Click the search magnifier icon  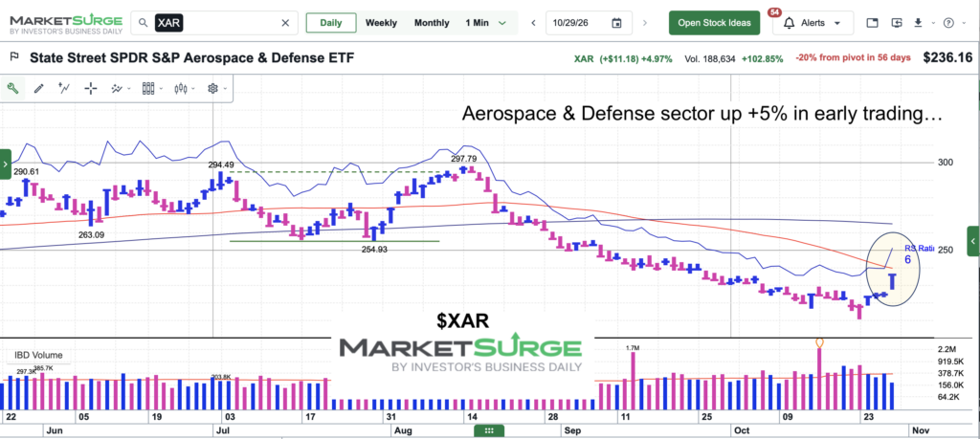click(144, 23)
